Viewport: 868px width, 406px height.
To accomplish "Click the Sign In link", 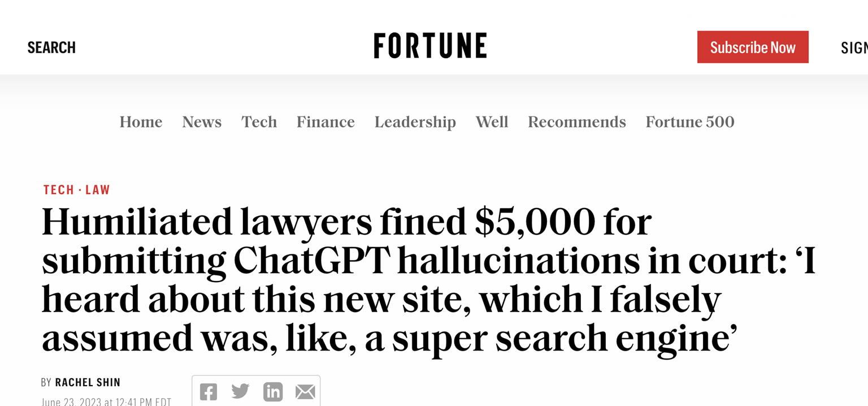I will [854, 47].
